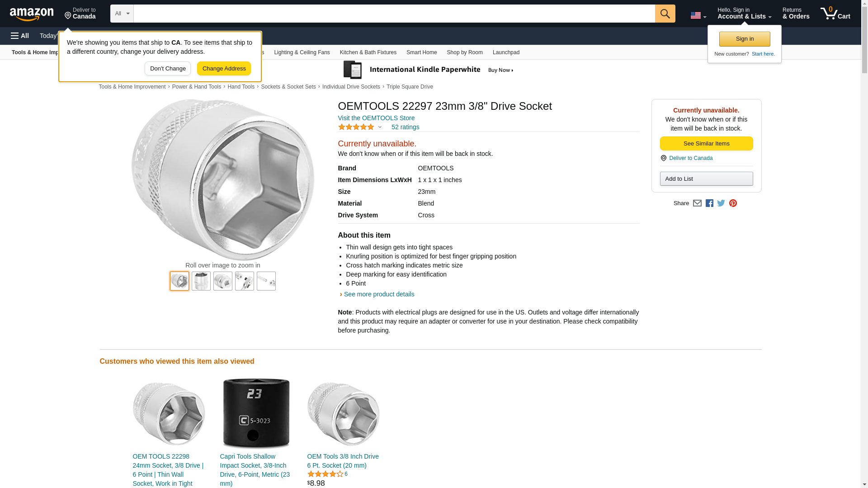868x488 pixels.
Task: Open Smart Home category tab
Action: click(x=421, y=52)
